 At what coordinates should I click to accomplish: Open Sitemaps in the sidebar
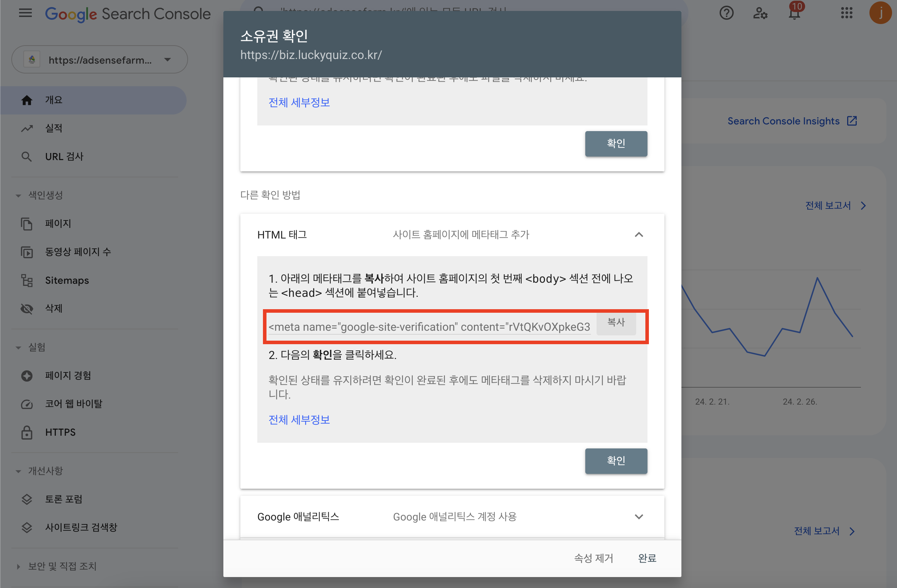pyautogui.click(x=93, y=281)
